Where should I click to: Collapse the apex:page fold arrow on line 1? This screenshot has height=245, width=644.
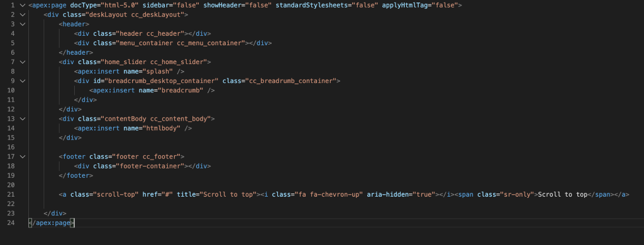point(23,5)
